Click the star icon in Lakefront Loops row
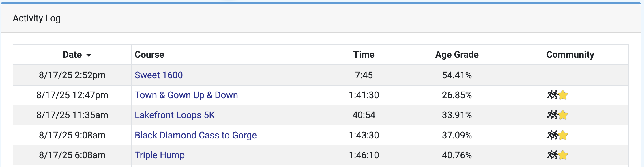The height and width of the screenshot is (167, 644). click(563, 115)
